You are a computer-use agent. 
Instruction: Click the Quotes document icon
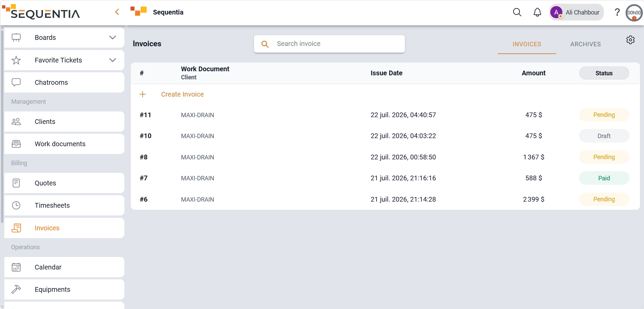(x=16, y=183)
